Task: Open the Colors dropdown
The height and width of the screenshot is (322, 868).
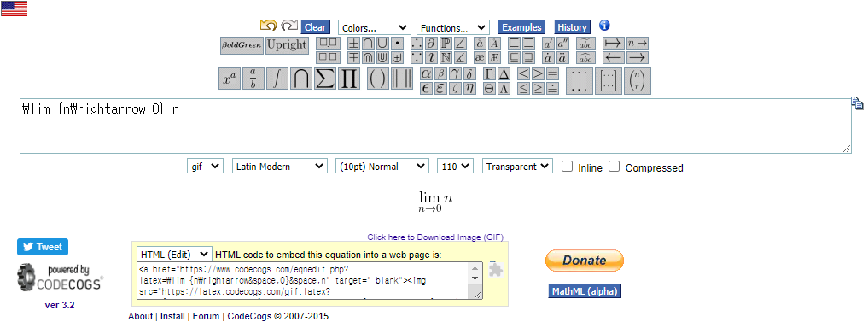Action: (374, 27)
